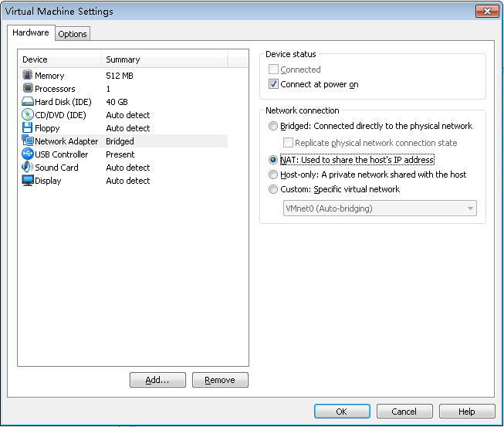Click the 40 GB summary value

[117, 102]
